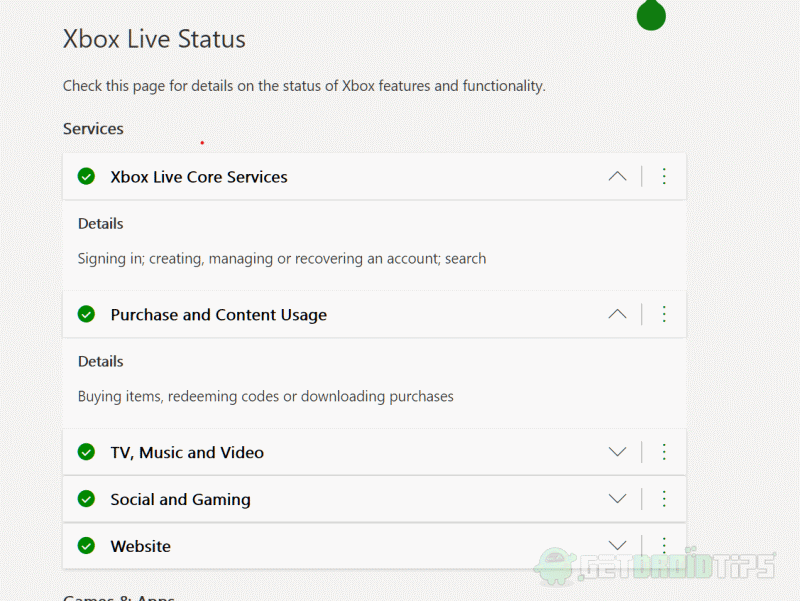Open more options for TV, Music and Video

coord(664,452)
